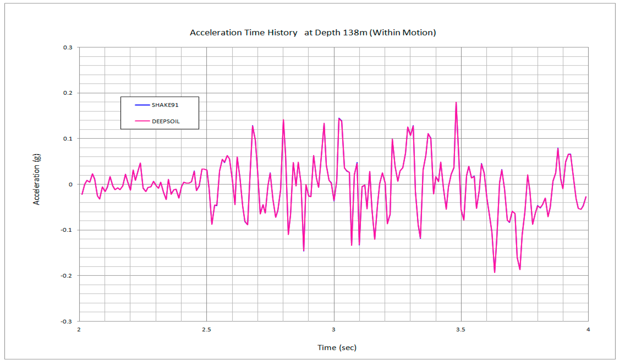Click the 4 time axis tick label
Image resolution: width=619 pixels, height=364 pixels.
click(x=588, y=330)
